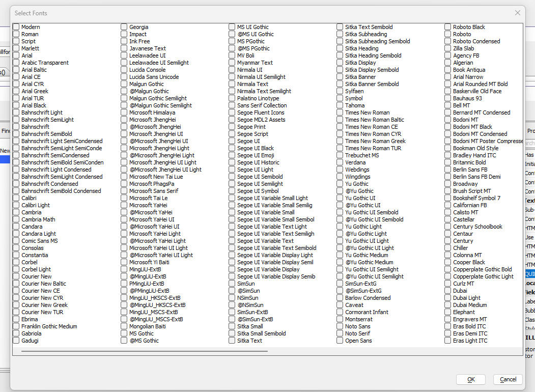Check the Cooper Black font checkbox

448,262
